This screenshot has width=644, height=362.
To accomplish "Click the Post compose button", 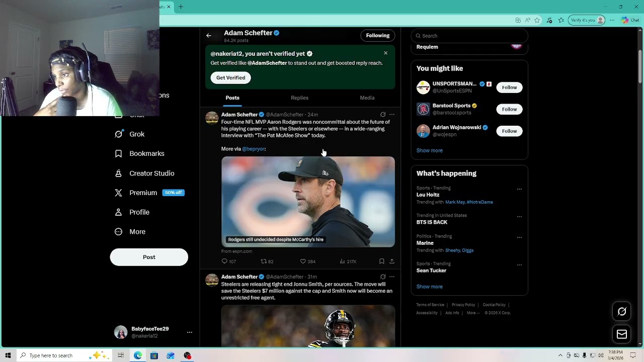I will (x=149, y=257).
